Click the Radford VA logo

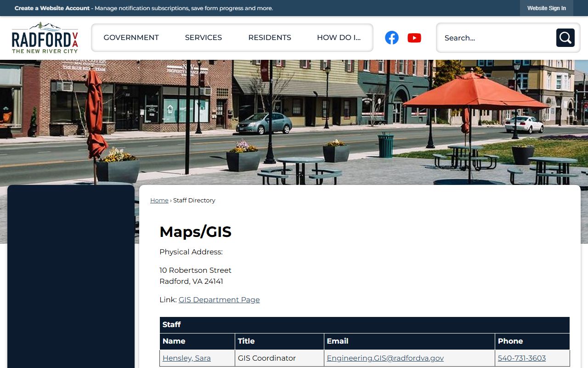[x=45, y=38]
